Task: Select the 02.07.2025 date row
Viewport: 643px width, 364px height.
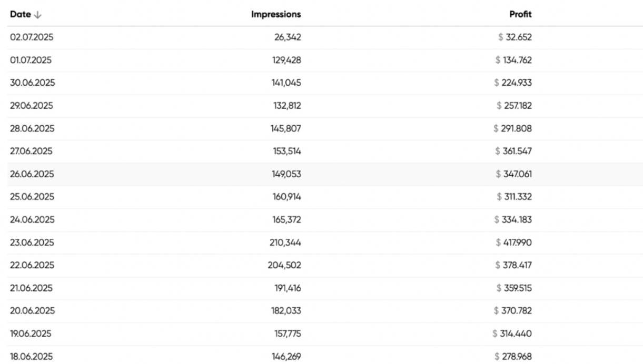Action: coord(321,37)
